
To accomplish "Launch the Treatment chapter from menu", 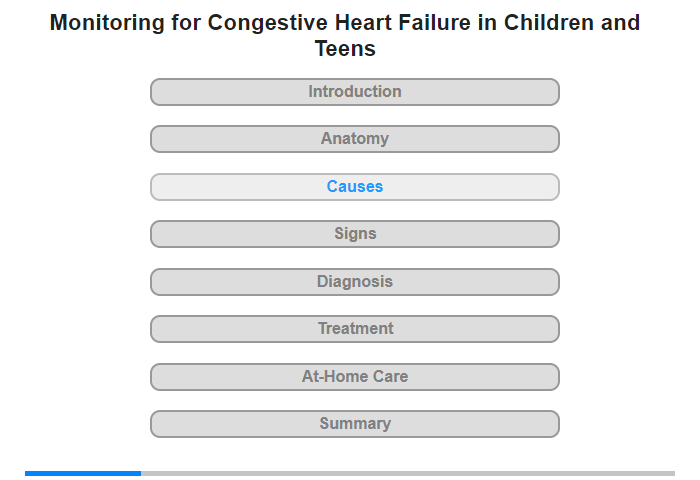I will pyautogui.click(x=354, y=329).
